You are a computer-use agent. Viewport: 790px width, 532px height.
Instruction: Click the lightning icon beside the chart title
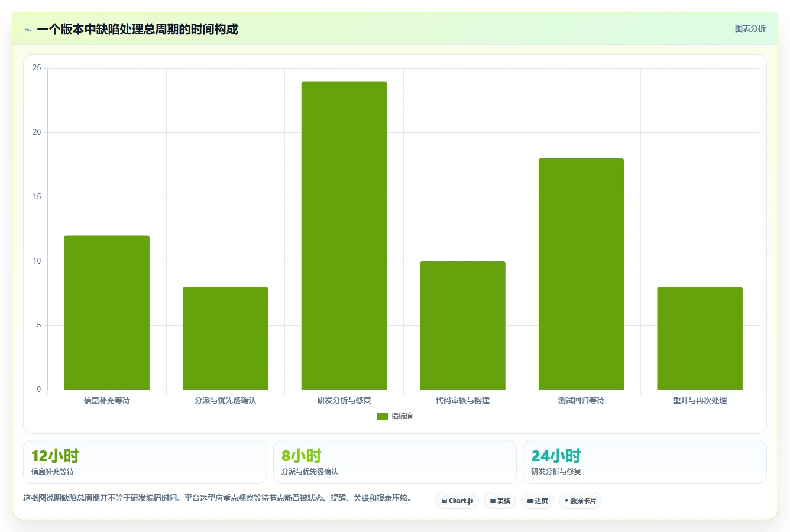pyautogui.click(x=28, y=30)
